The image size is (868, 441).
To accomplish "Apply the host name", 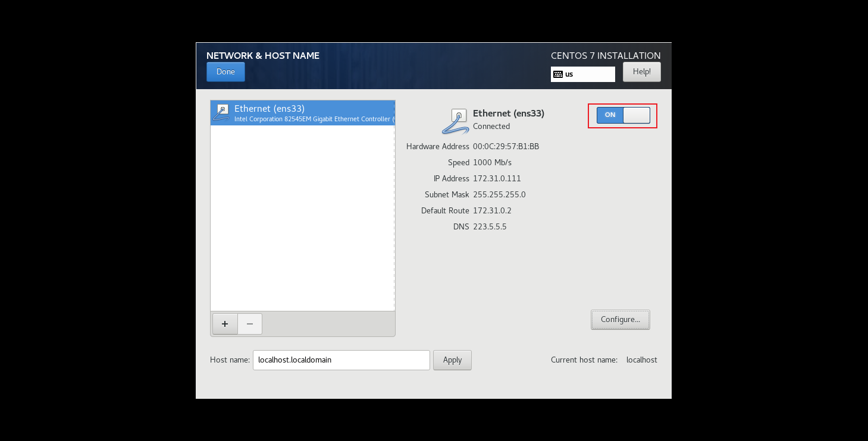I will [x=452, y=360].
